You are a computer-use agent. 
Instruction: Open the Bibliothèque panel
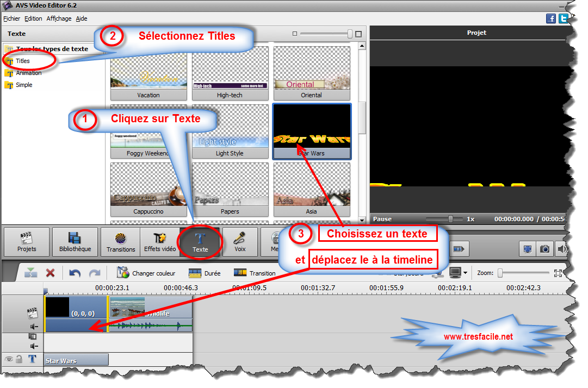[75, 242]
